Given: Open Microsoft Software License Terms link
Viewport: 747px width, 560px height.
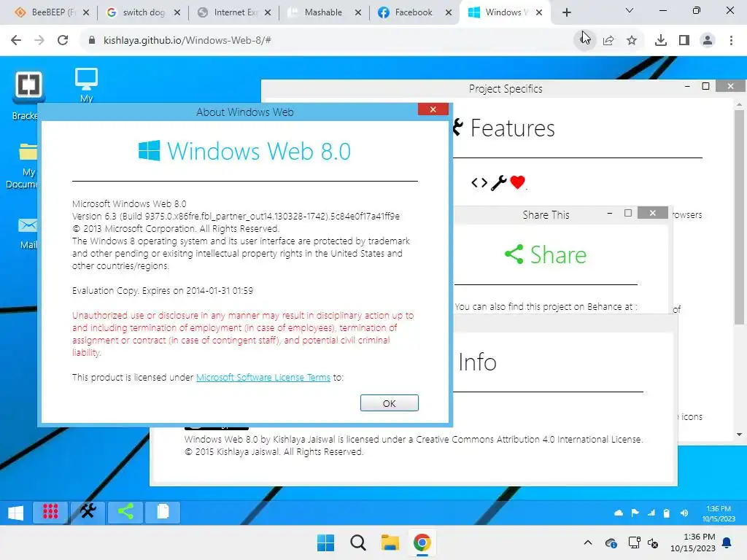Looking at the screenshot, I should (263, 377).
